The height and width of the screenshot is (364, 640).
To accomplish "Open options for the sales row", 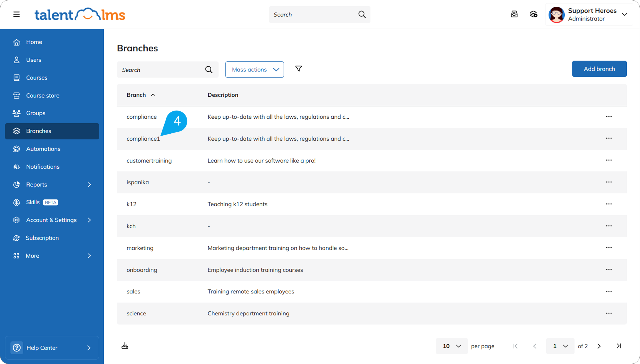I will [609, 291].
